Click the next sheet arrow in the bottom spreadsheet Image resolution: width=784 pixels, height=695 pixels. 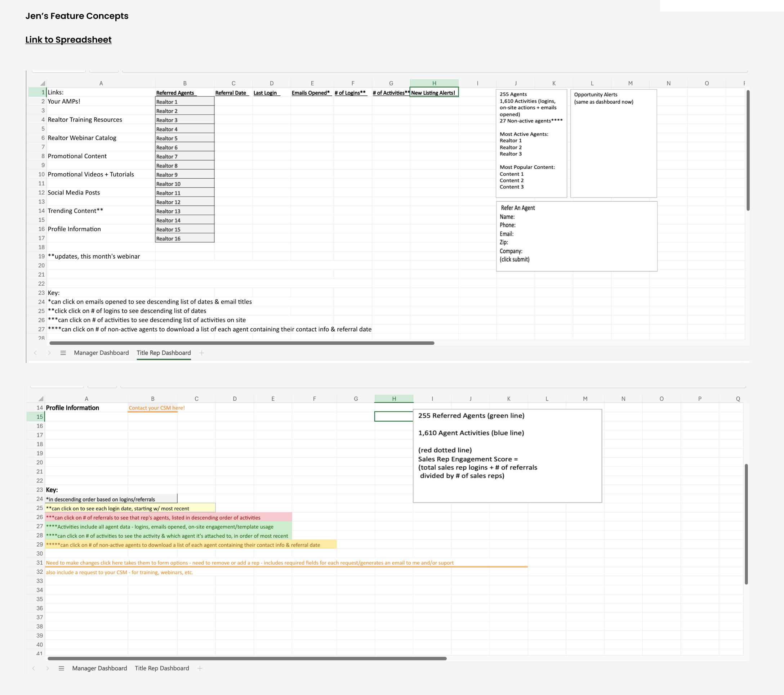(x=48, y=668)
